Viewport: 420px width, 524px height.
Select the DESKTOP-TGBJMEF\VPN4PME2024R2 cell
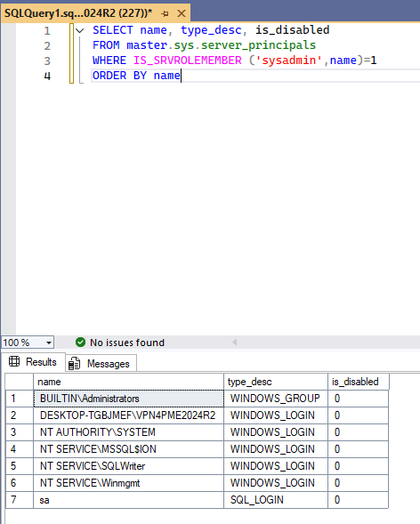pos(129,415)
